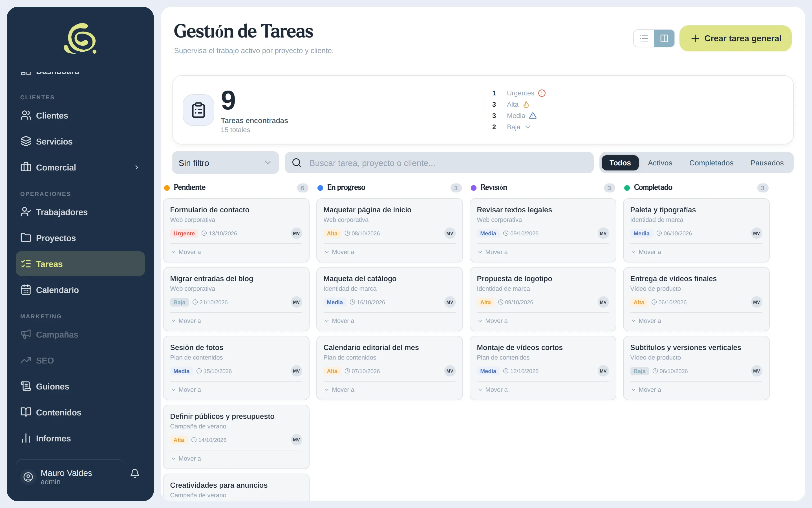Click the Trabajadores user-check icon
The image size is (812, 508).
click(x=26, y=212)
